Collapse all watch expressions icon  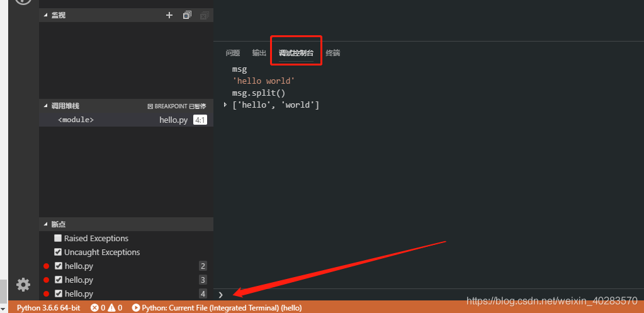pos(188,15)
